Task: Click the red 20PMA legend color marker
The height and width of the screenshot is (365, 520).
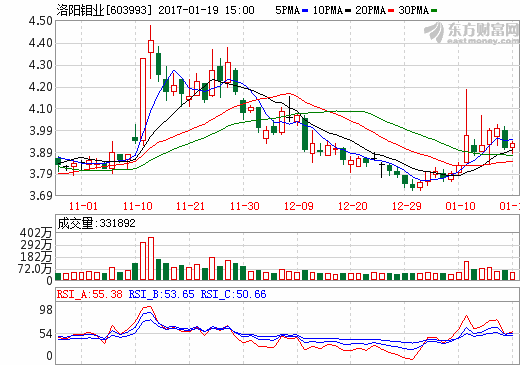Action: [391, 11]
